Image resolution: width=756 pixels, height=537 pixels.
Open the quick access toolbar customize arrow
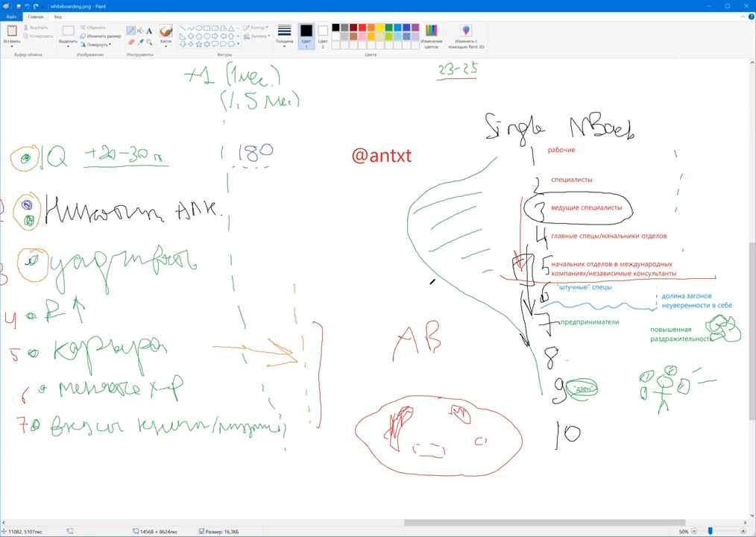43,7
